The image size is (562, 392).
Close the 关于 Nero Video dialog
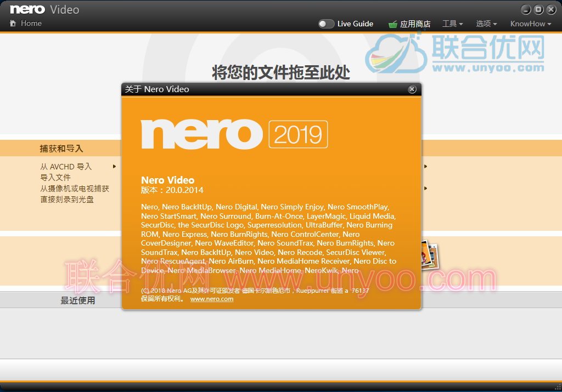412,89
